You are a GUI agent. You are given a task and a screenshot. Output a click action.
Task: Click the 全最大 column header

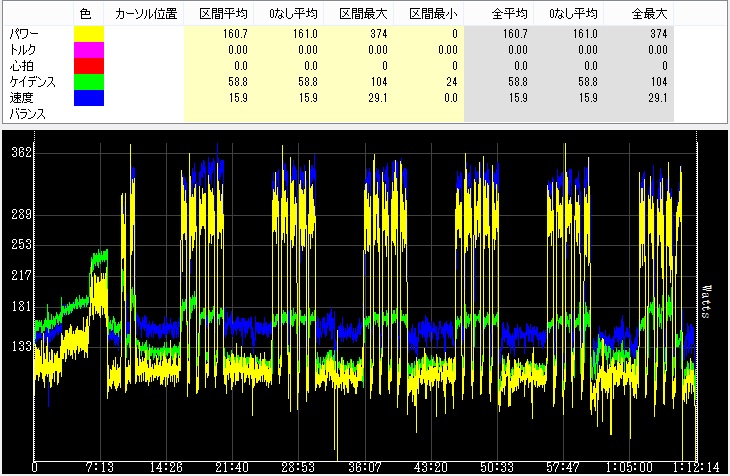649,14
